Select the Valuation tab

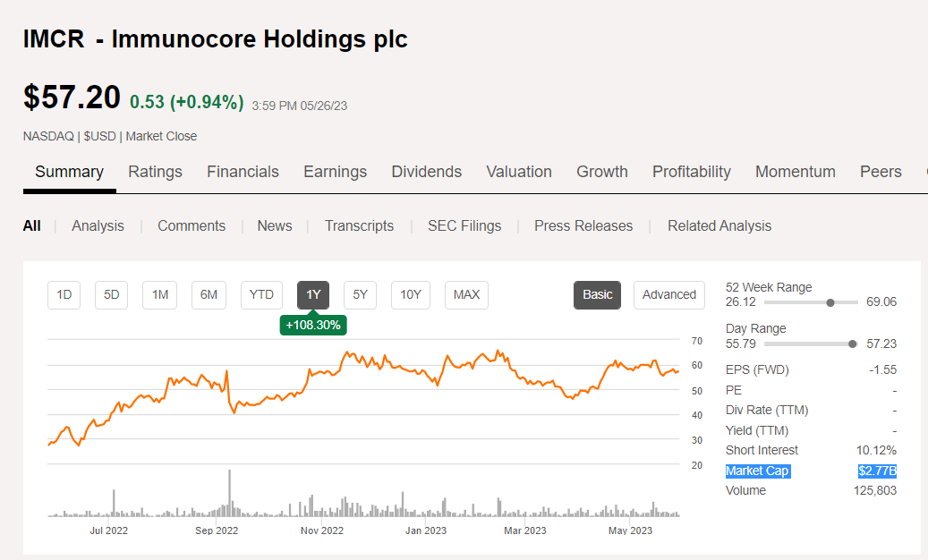point(519,172)
